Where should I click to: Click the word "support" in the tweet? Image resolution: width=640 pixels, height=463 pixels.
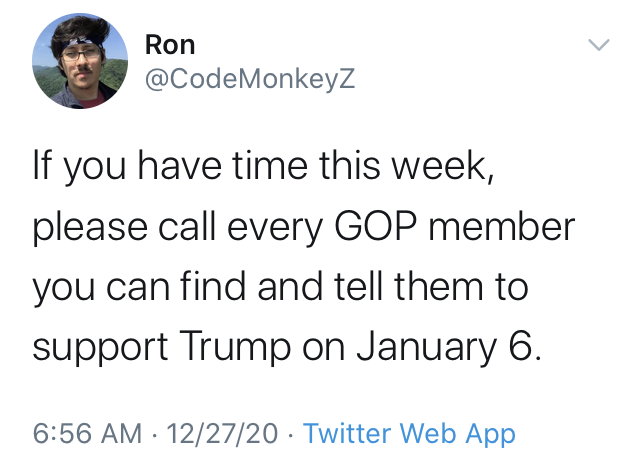[x=100, y=348]
